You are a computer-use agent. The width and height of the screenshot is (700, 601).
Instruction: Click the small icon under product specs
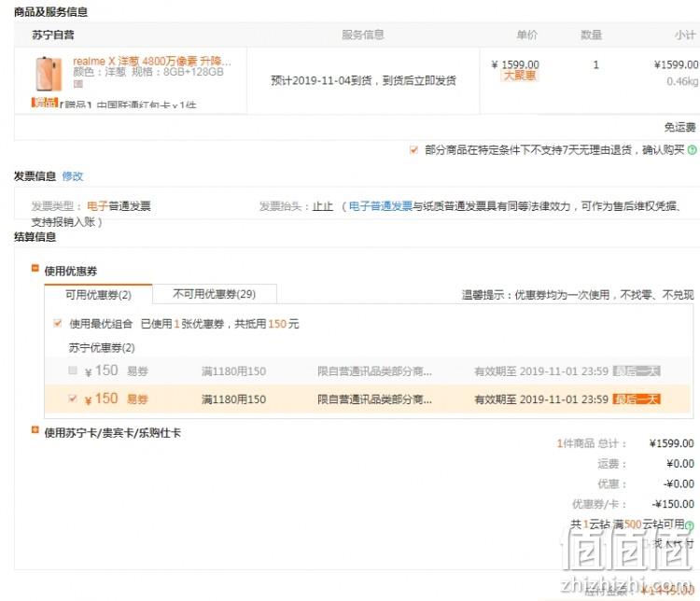(x=78, y=83)
